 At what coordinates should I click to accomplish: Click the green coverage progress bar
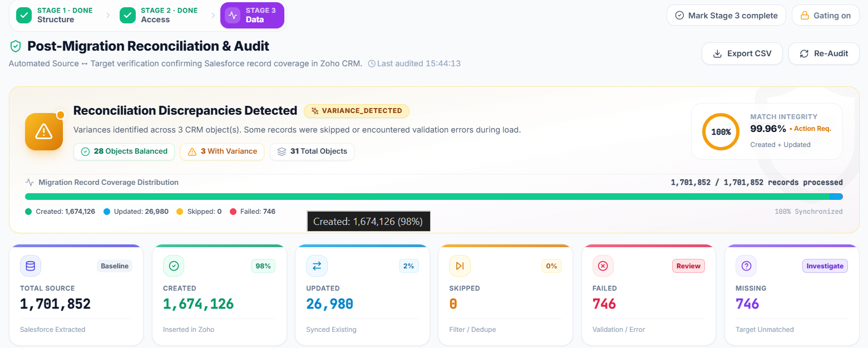(427, 197)
